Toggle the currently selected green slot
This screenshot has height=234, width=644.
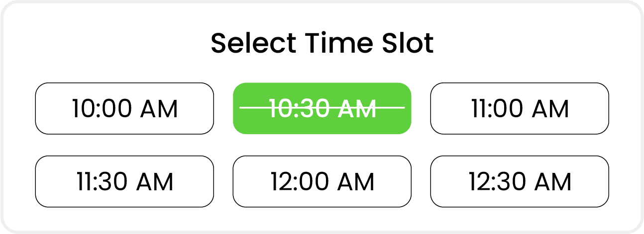322,108
